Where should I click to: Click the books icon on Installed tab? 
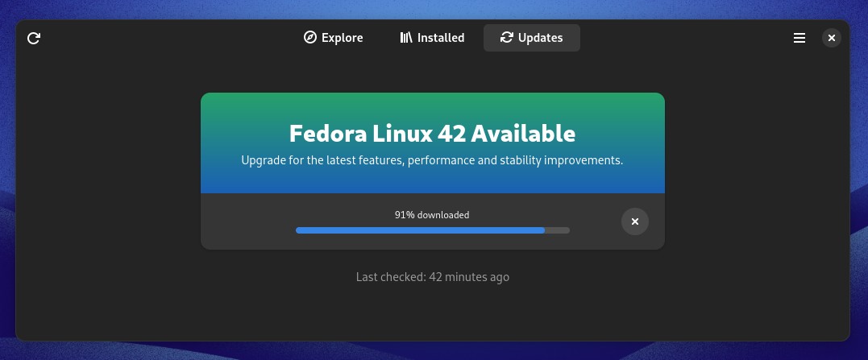(406, 38)
